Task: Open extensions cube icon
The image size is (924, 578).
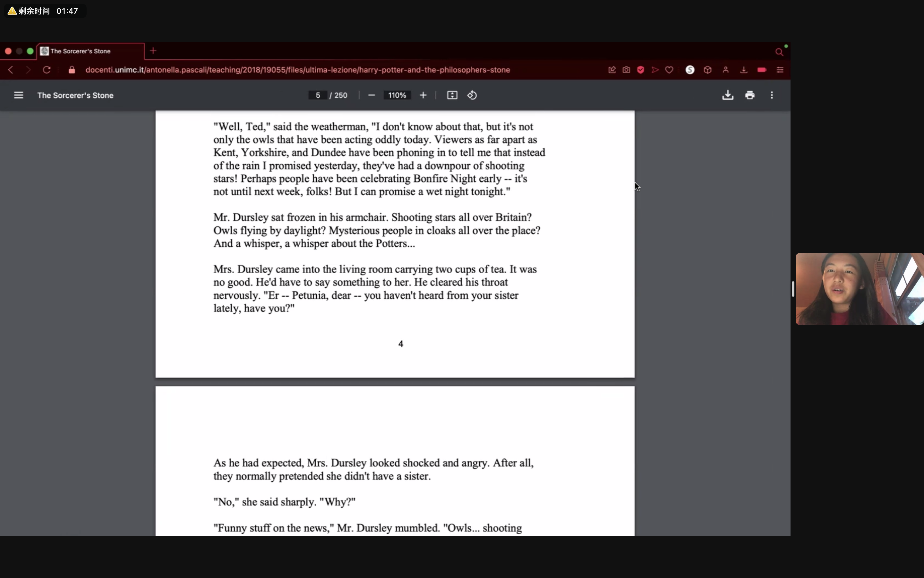Action: coord(707,70)
